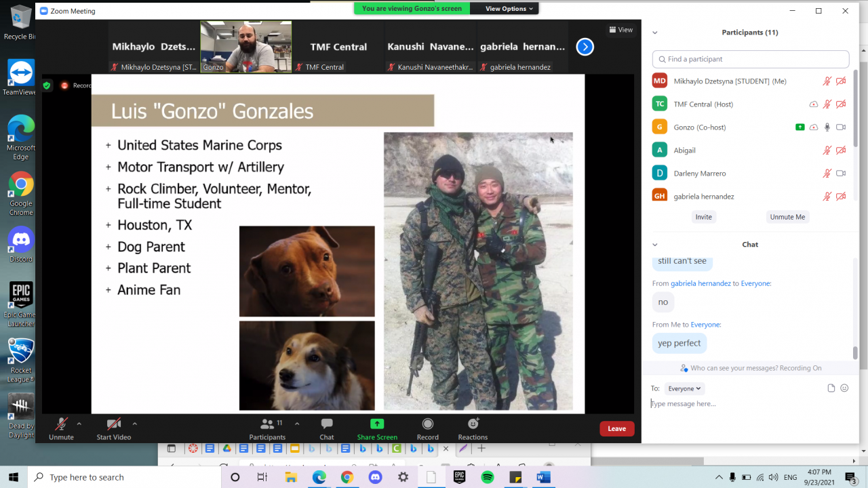Click the green encryption shield icon
Viewport: 868px width, 488px height.
pyautogui.click(x=47, y=85)
